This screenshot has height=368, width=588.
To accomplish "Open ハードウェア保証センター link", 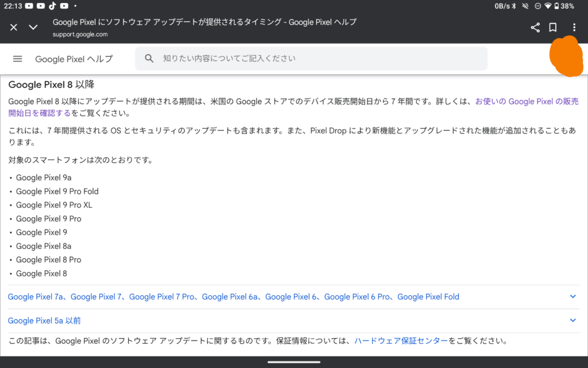I will (401, 341).
